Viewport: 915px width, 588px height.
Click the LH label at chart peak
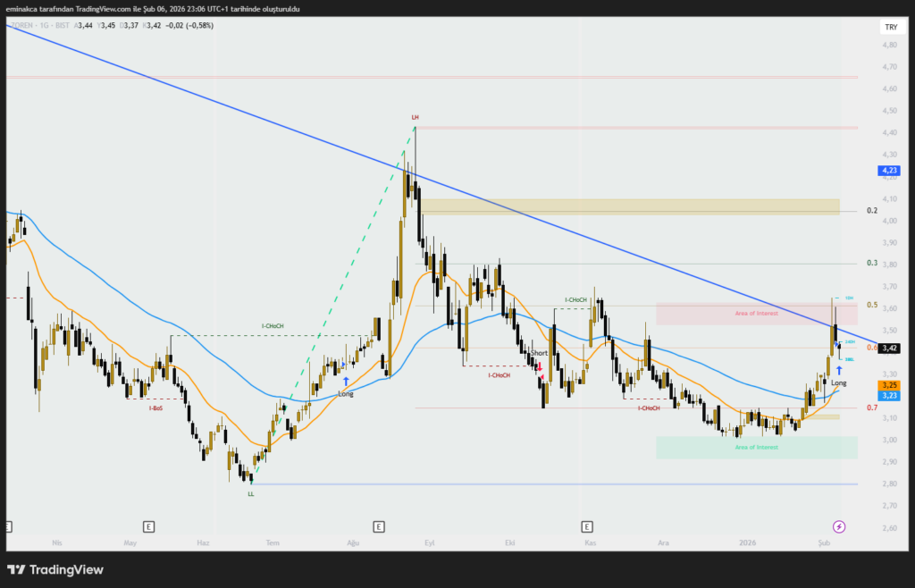point(415,118)
